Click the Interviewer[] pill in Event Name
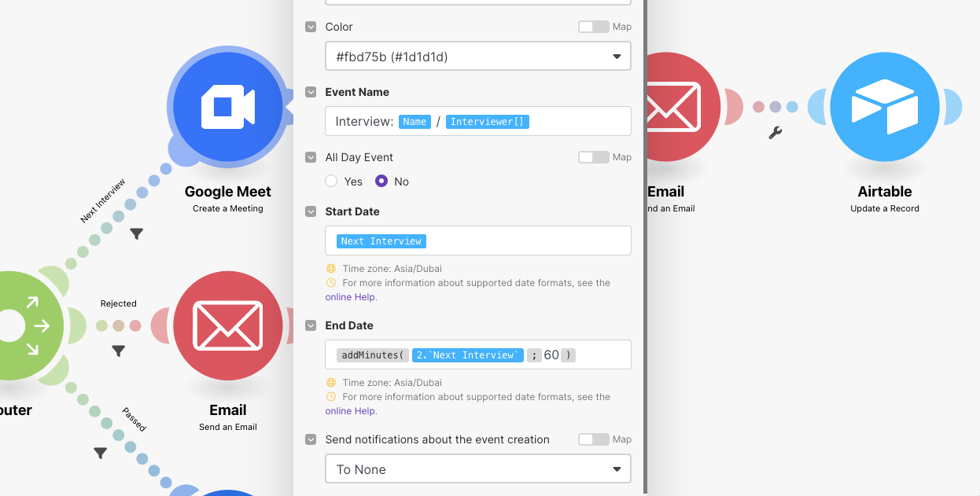 (x=488, y=121)
